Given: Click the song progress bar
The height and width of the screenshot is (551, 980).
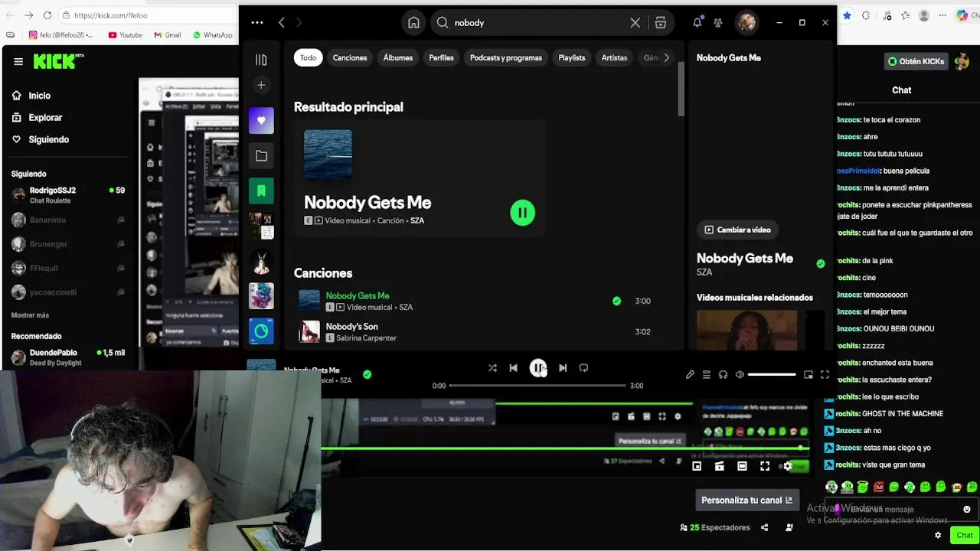Looking at the screenshot, I should [x=537, y=386].
